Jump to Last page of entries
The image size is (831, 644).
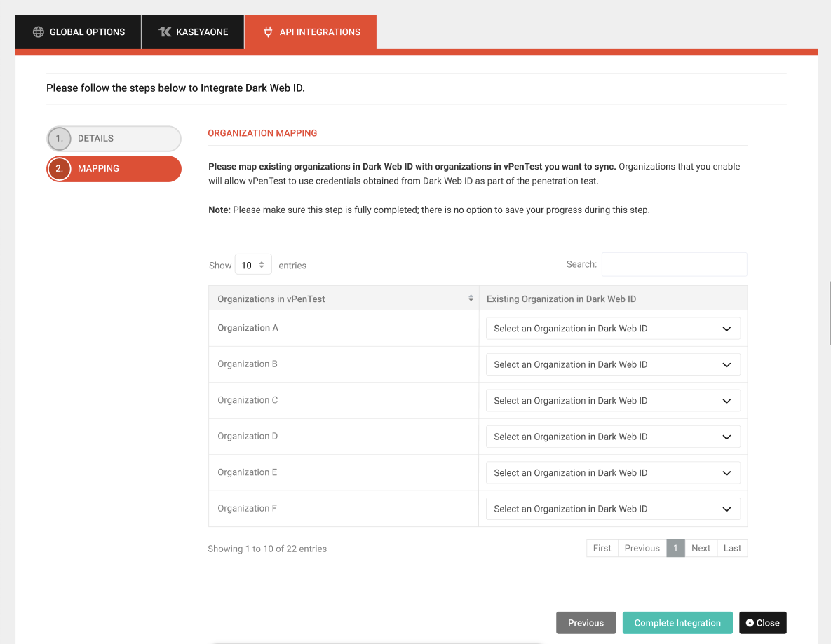point(732,548)
